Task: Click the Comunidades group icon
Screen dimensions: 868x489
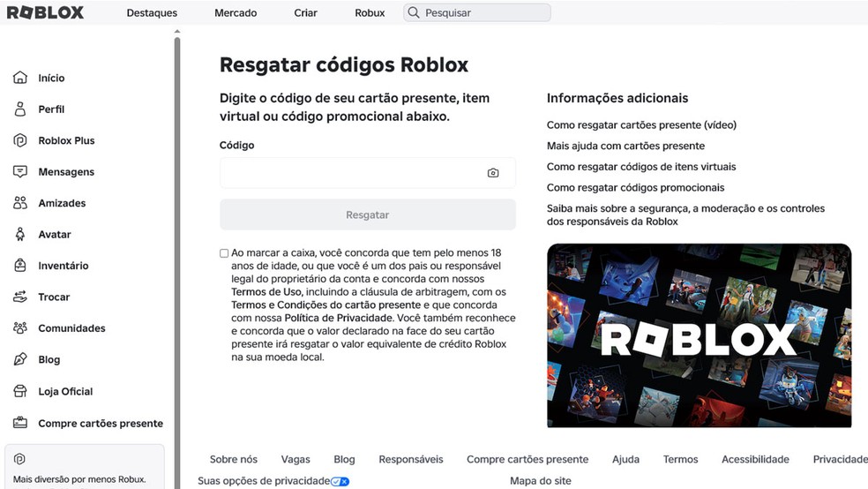Action: pyautogui.click(x=20, y=328)
